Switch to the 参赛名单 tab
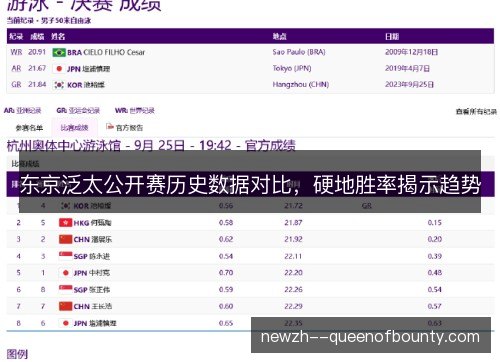This screenshot has height=362, width=500. click(x=29, y=128)
